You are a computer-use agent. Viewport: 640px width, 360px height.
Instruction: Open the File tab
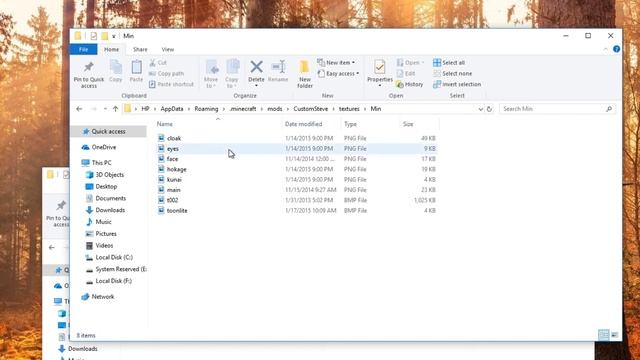(x=84, y=49)
